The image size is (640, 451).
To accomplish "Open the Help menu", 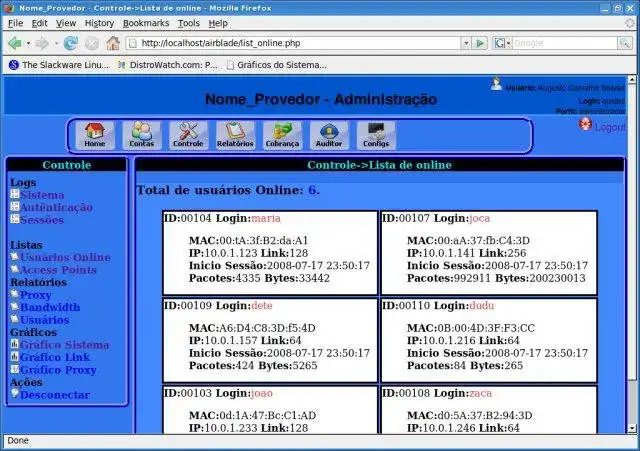I will coord(218,23).
